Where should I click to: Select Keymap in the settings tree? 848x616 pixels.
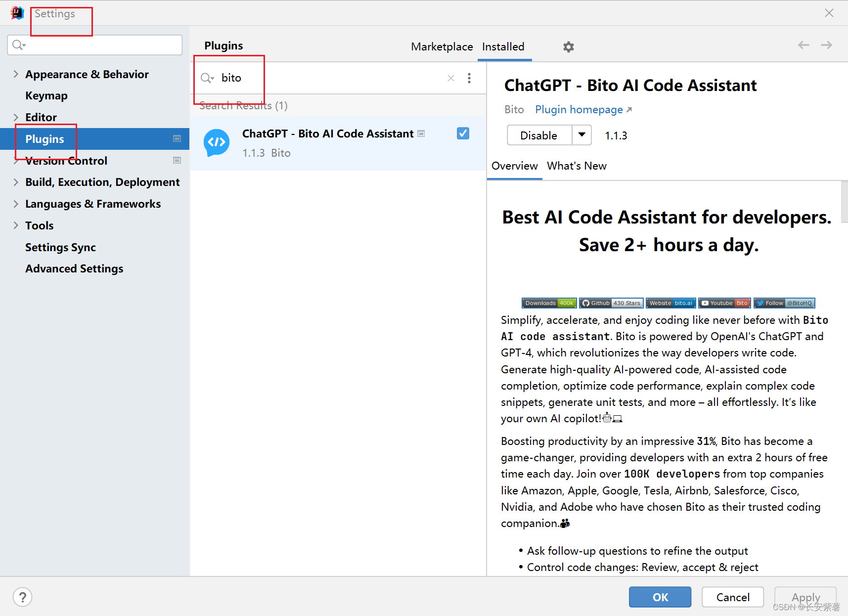tap(46, 95)
